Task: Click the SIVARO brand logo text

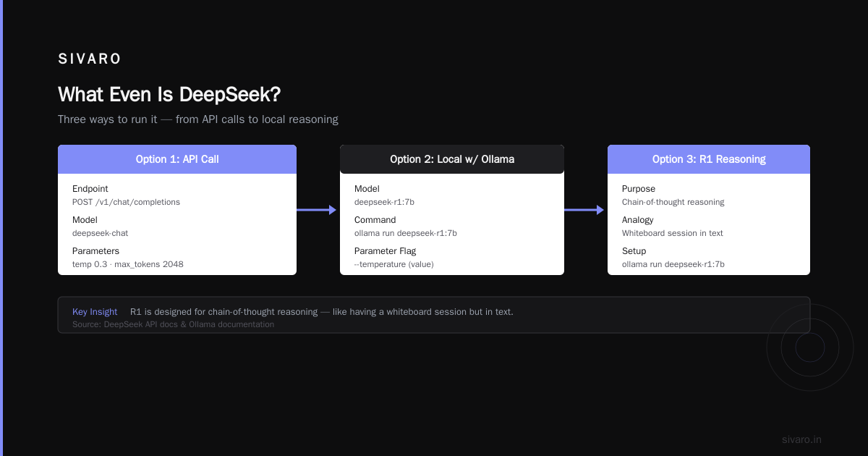Action: pyautogui.click(x=90, y=59)
